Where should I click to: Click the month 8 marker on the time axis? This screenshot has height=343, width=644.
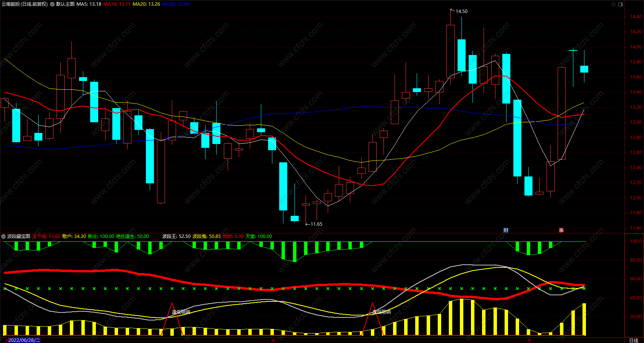[273, 340]
